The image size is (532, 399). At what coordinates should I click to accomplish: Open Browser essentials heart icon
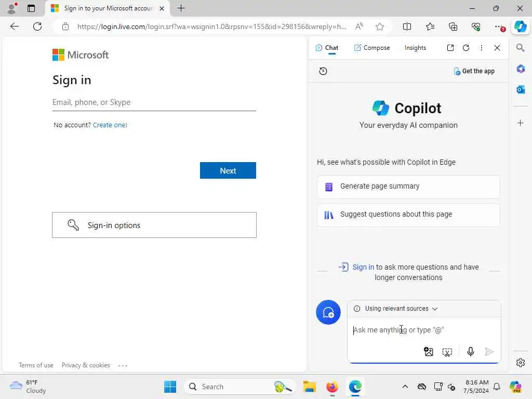coord(476,26)
